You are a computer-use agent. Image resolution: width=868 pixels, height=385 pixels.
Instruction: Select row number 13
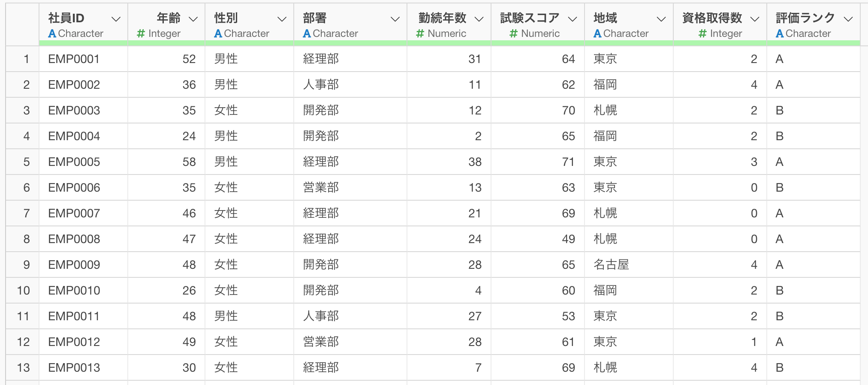(x=23, y=368)
